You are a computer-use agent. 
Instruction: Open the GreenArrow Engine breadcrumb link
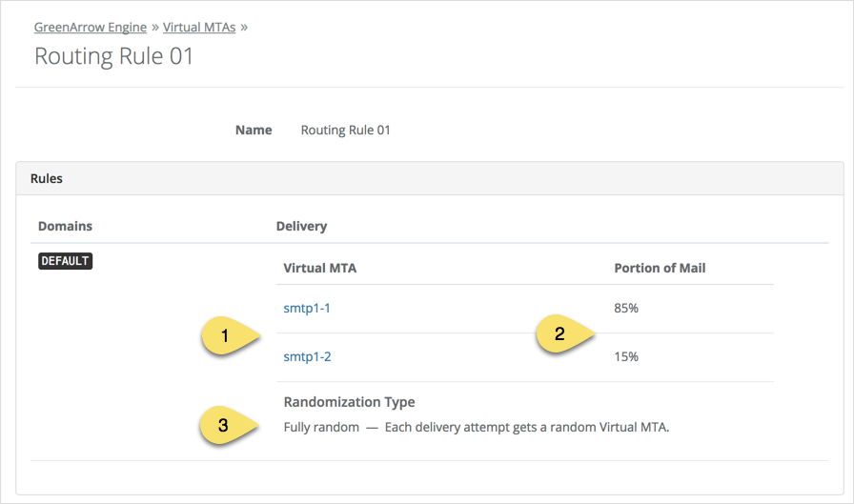coord(91,27)
